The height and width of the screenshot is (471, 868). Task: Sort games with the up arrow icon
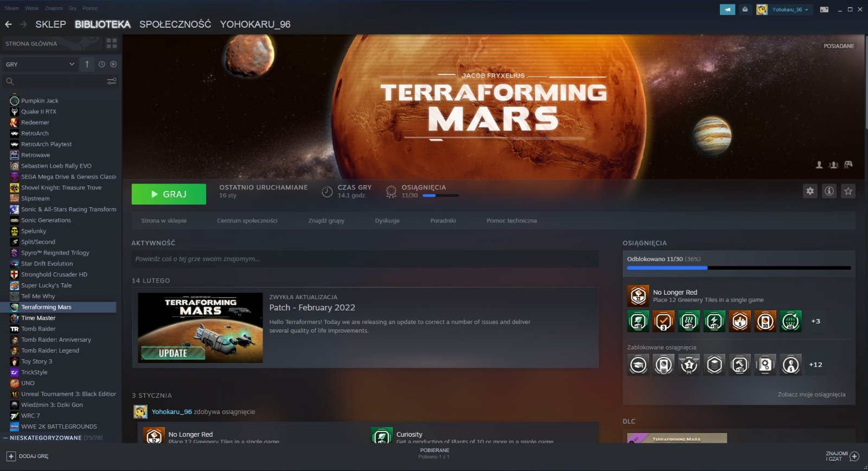point(87,64)
